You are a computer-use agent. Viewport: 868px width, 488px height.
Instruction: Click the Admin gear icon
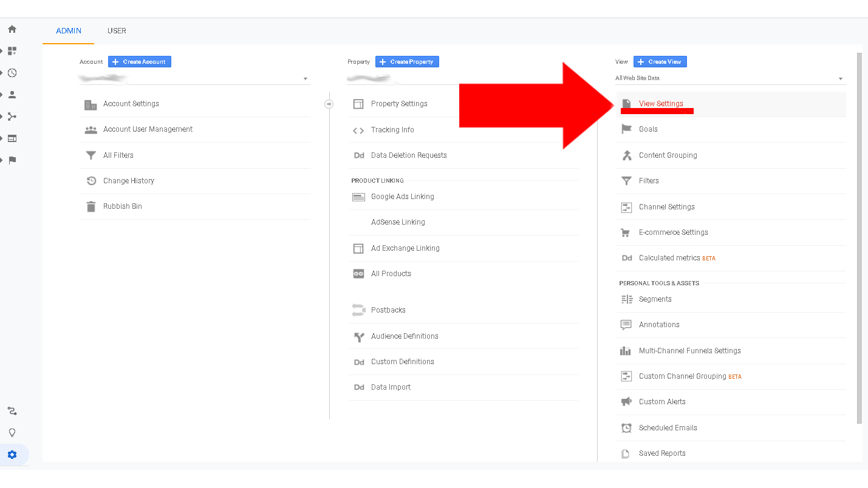point(12,455)
